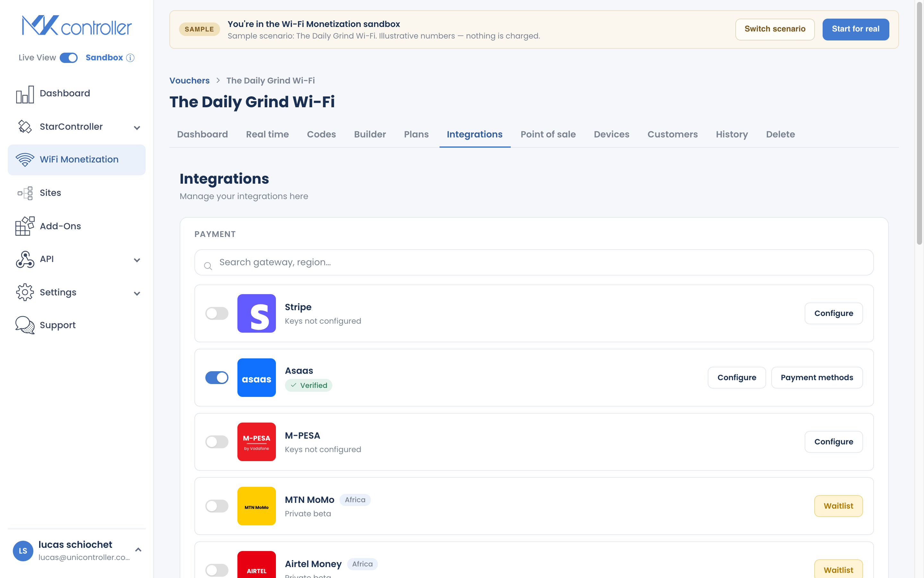Viewport: 924px width, 578px height.
Task: Open the Point of sale tab
Action: point(548,134)
